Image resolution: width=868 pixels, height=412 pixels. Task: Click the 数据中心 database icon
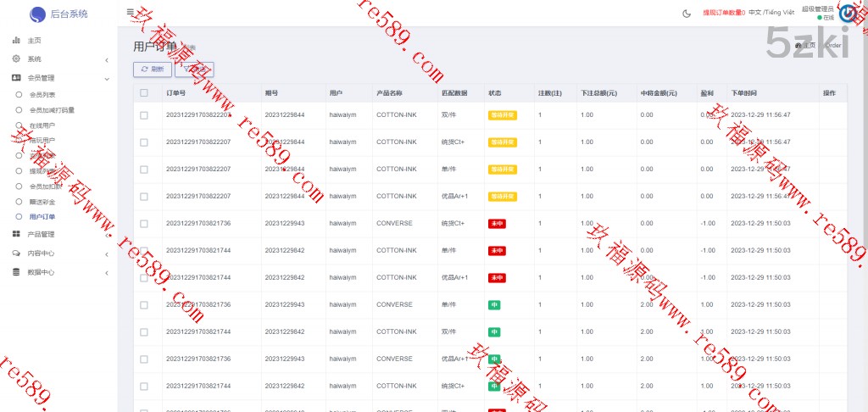16,272
